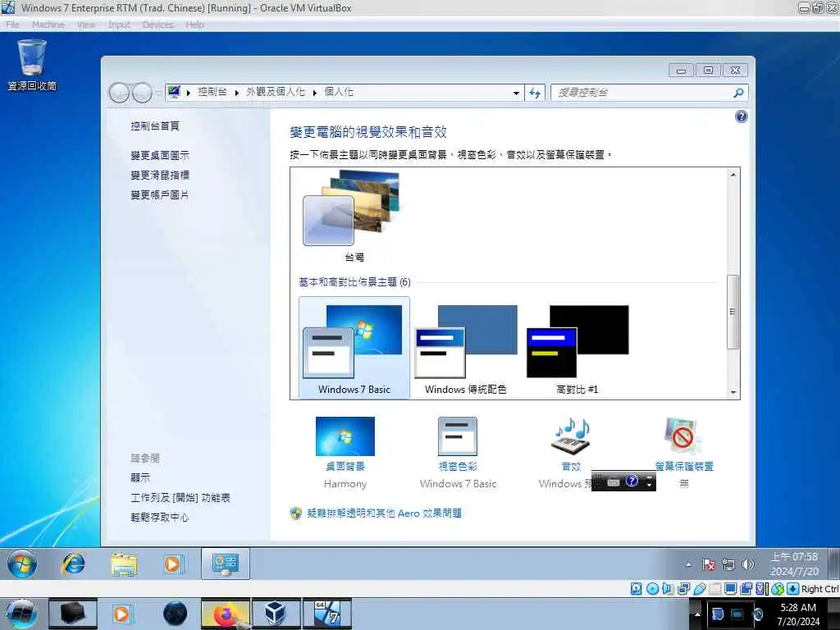Open the blue help question mark

click(x=742, y=116)
